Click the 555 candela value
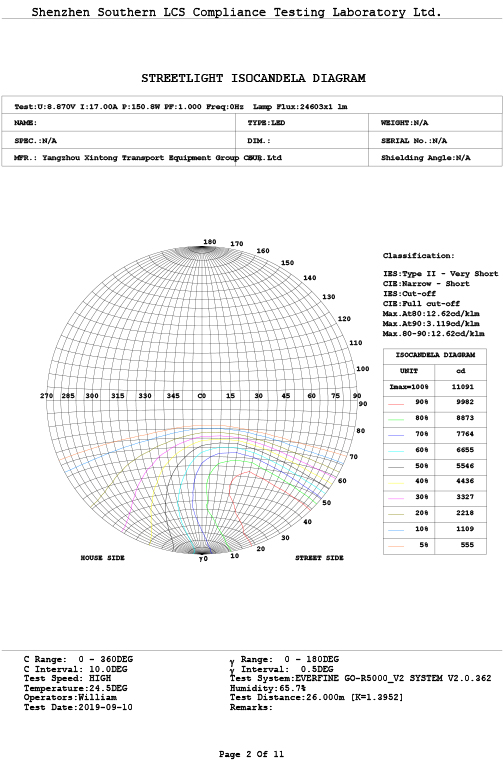 click(467, 545)
